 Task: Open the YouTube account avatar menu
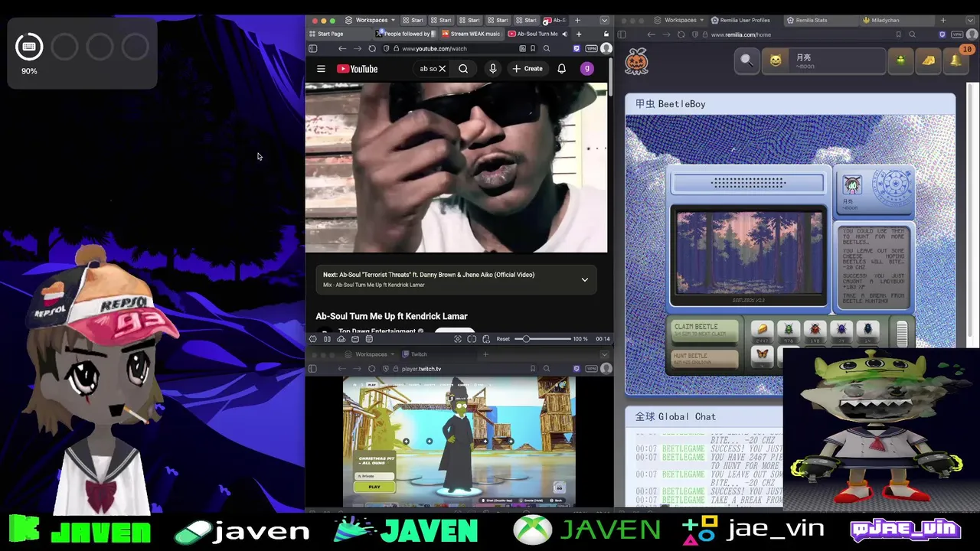[587, 69]
